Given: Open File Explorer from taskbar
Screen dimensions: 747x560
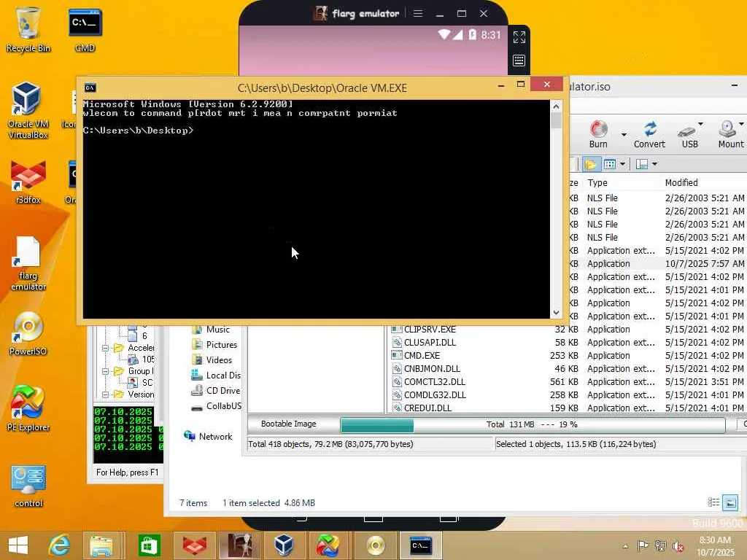Looking at the screenshot, I should click(x=101, y=545).
